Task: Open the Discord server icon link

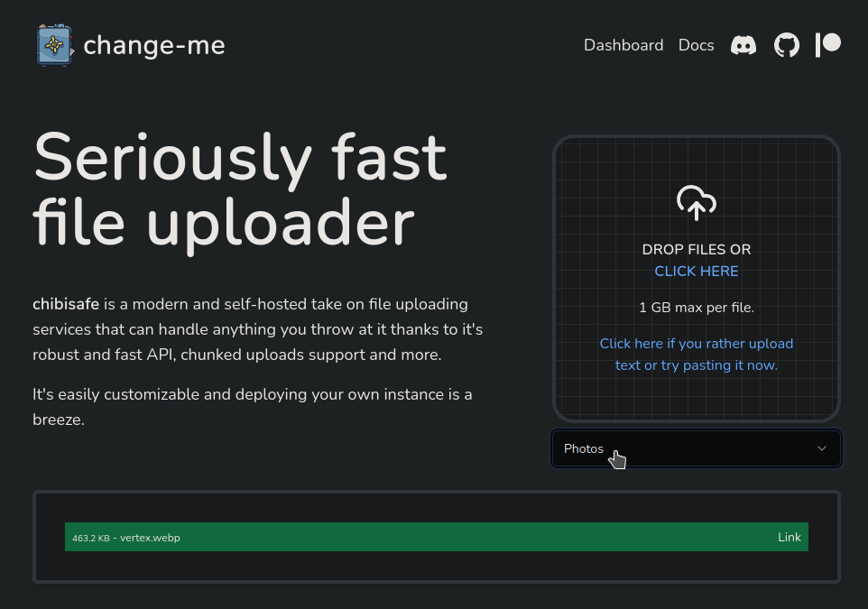Action: point(743,45)
